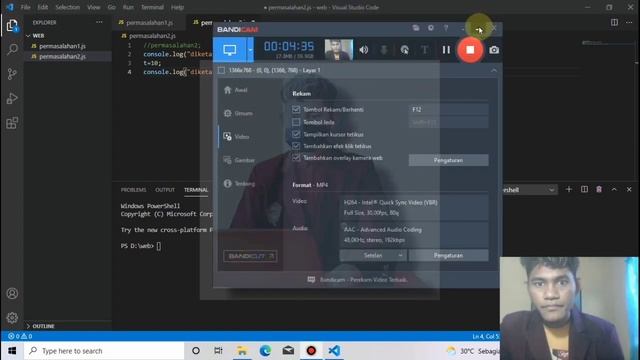Maximize the panel with up chevron
This screenshot has width=640, height=360.
pos(614,189)
